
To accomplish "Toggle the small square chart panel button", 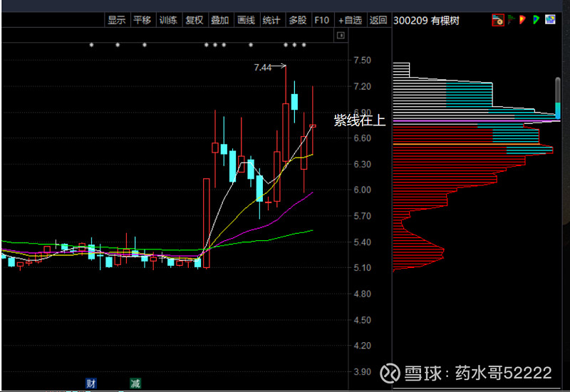I will [341, 35].
